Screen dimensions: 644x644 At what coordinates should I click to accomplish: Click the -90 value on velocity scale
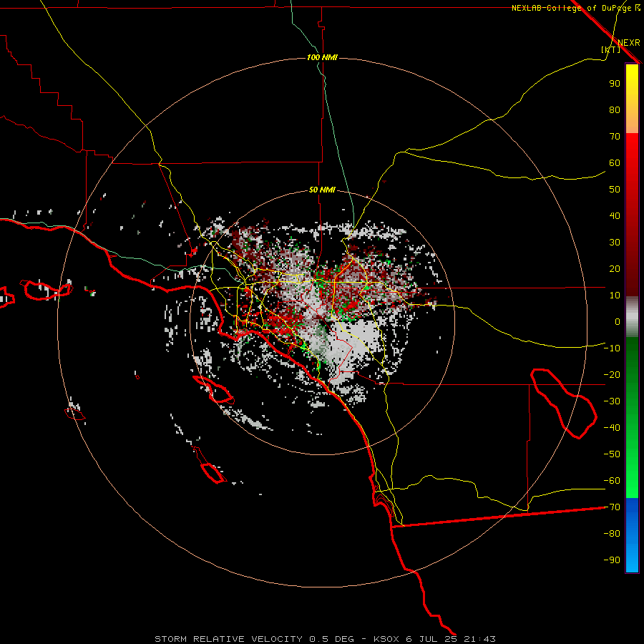click(x=612, y=560)
